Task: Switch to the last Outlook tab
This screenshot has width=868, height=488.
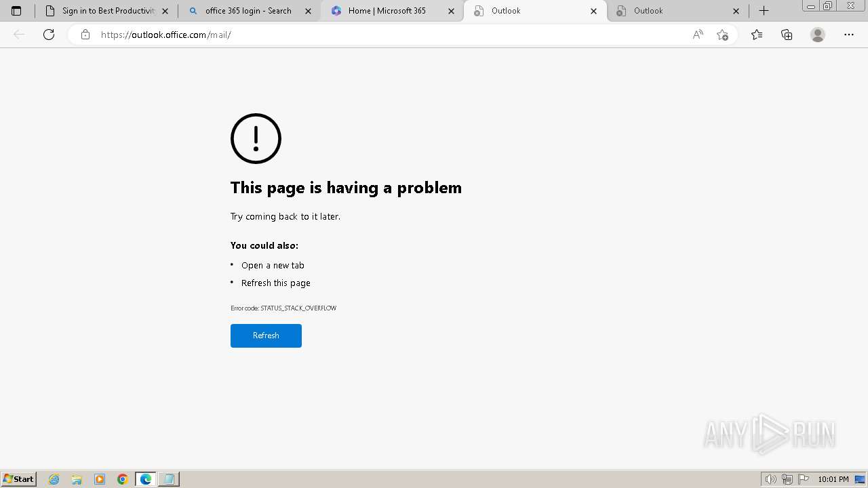Action: 678,11
